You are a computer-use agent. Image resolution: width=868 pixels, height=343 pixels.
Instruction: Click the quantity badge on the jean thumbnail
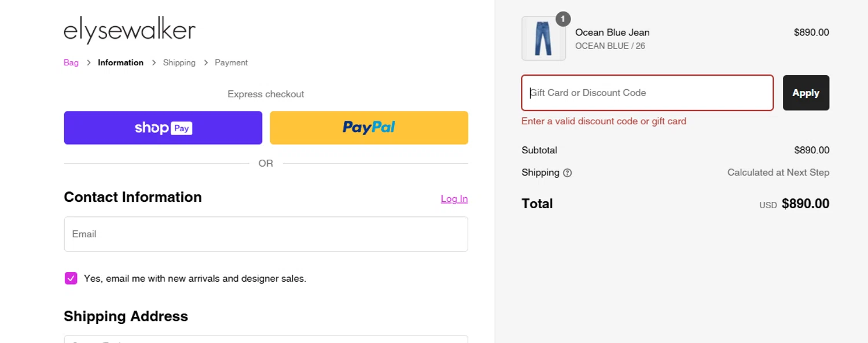(x=562, y=19)
